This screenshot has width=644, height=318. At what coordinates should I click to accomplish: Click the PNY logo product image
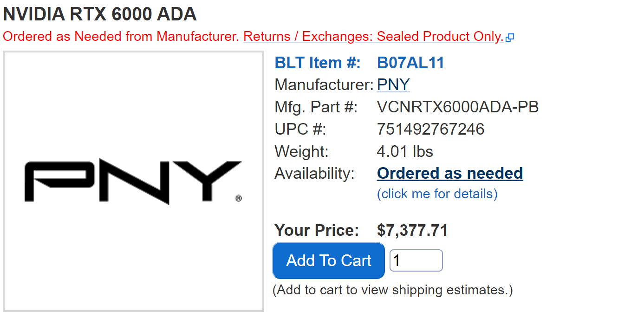coord(133,181)
